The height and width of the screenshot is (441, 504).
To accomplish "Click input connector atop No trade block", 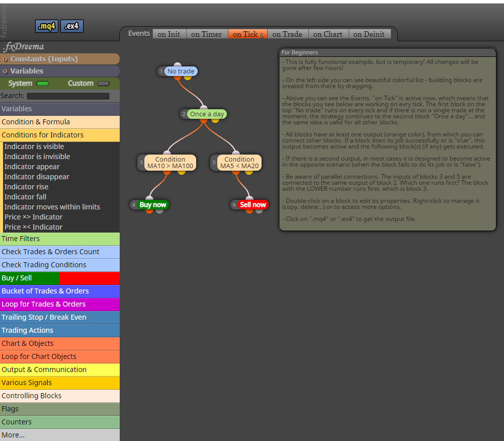I will pyautogui.click(x=178, y=65).
